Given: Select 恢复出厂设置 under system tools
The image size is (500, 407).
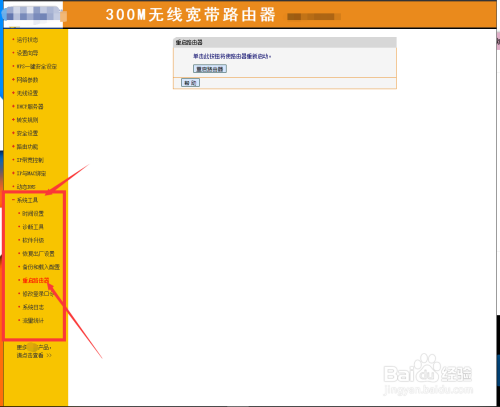Looking at the screenshot, I should point(38,254).
